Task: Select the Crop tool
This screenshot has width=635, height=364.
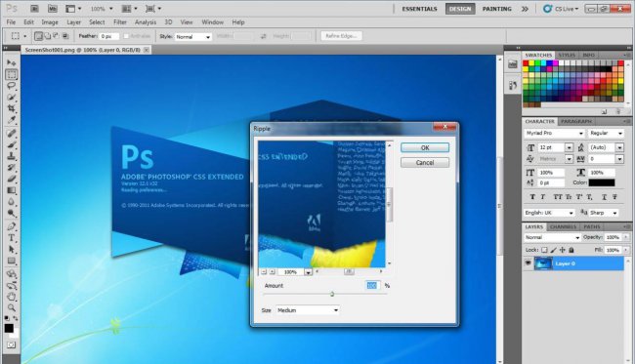Action: click(x=12, y=108)
